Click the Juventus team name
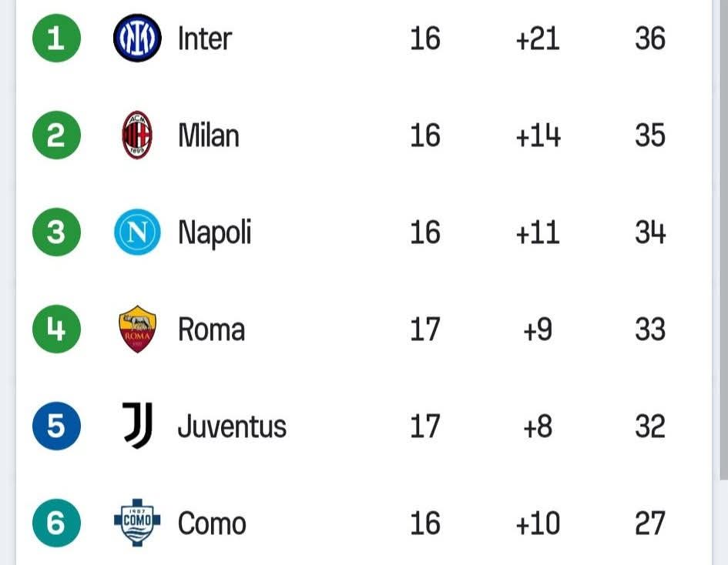Viewport: 728px width, 565px height. pyautogui.click(x=232, y=426)
